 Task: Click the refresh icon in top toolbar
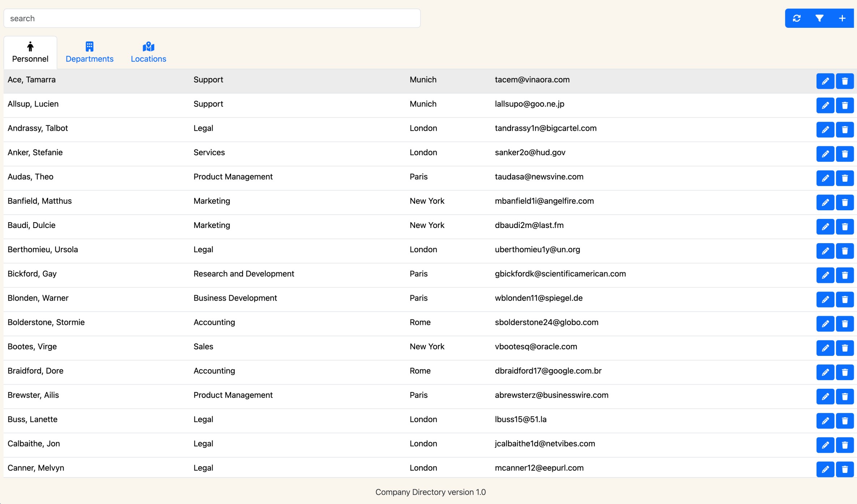(797, 18)
